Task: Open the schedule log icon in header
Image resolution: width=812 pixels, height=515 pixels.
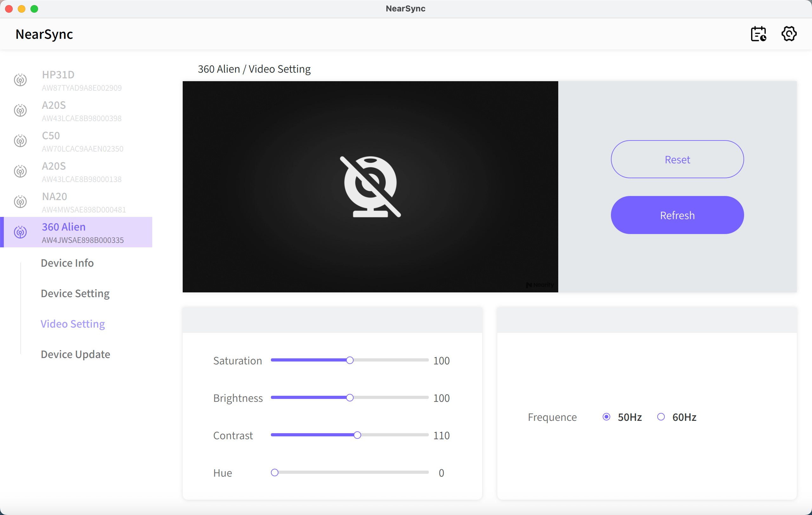Action: pos(758,34)
